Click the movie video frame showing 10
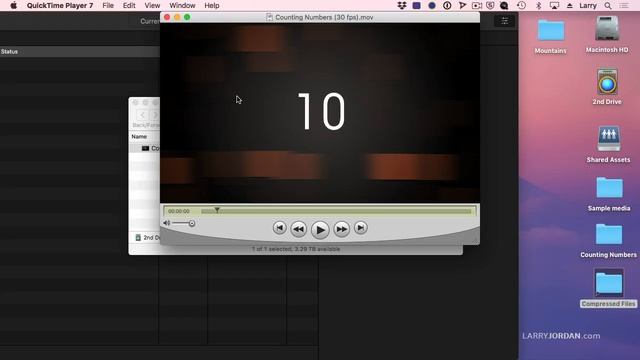 pos(320,113)
